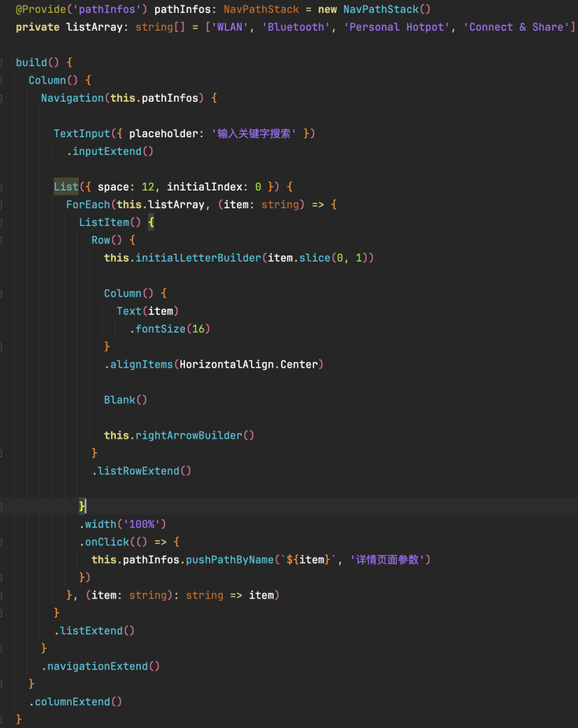This screenshot has width=578, height=728.
Task: Click the `${item}` template string
Action: click(309, 560)
